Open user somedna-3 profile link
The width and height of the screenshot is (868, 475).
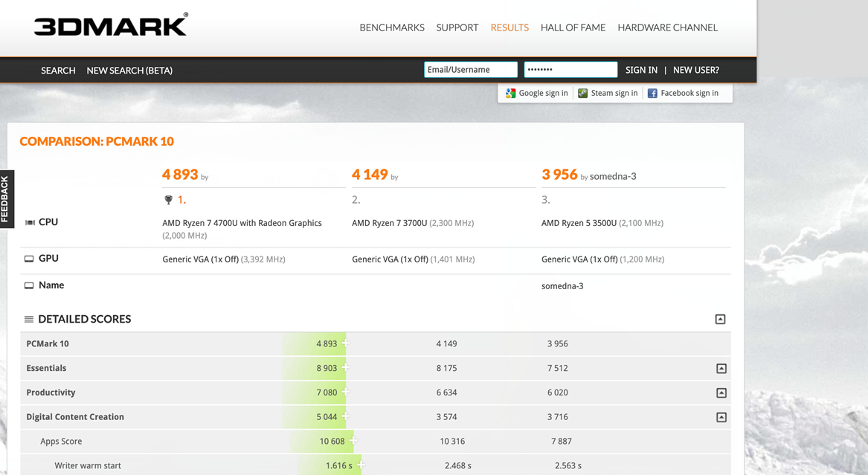click(613, 176)
